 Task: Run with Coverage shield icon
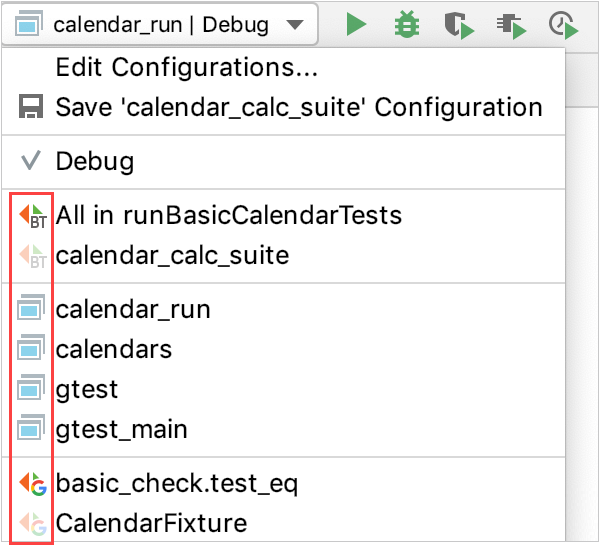coord(459,25)
